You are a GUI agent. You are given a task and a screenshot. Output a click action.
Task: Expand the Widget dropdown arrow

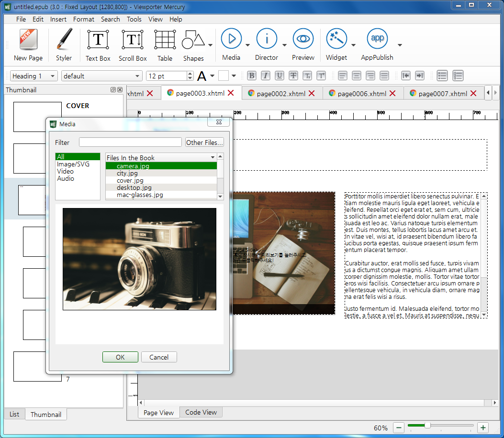coord(353,45)
